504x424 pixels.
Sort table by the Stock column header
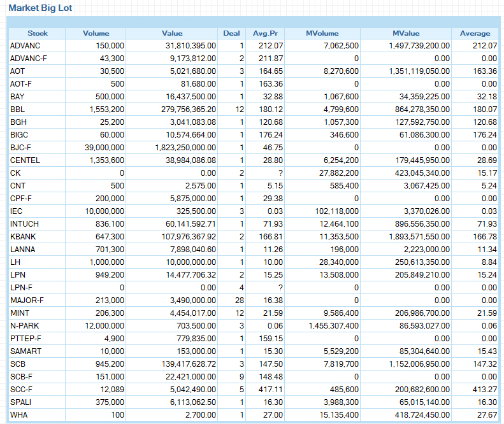(x=38, y=33)
